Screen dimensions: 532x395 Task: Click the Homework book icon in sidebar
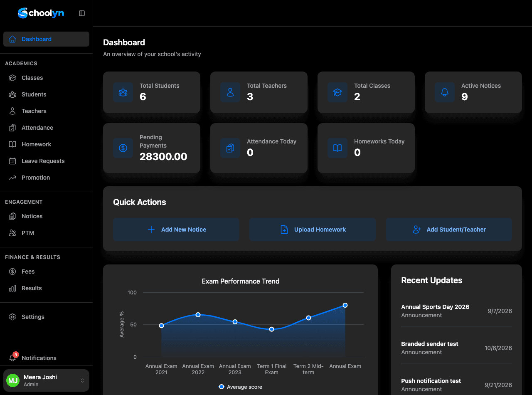click(12, 144)
